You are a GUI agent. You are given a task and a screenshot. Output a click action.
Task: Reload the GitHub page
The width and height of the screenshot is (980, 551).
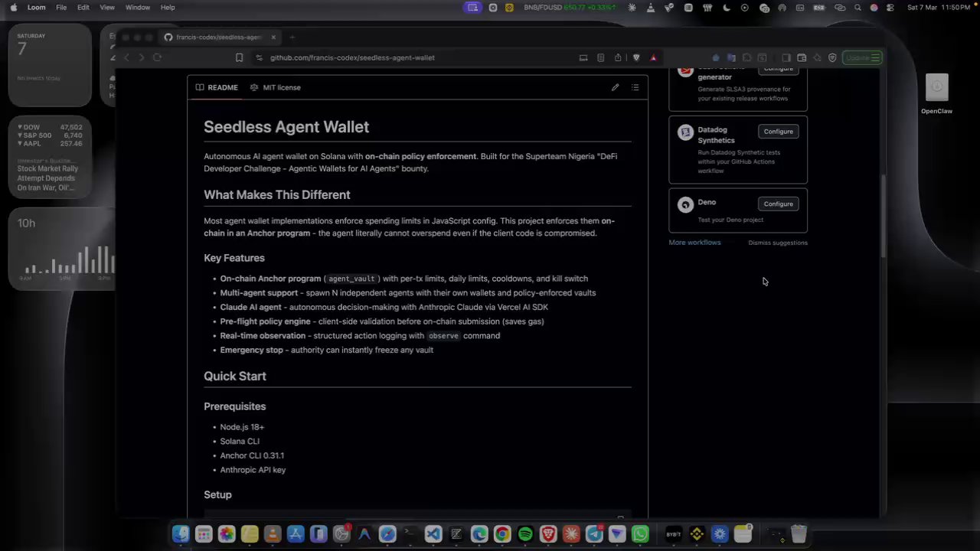(157, 57)
